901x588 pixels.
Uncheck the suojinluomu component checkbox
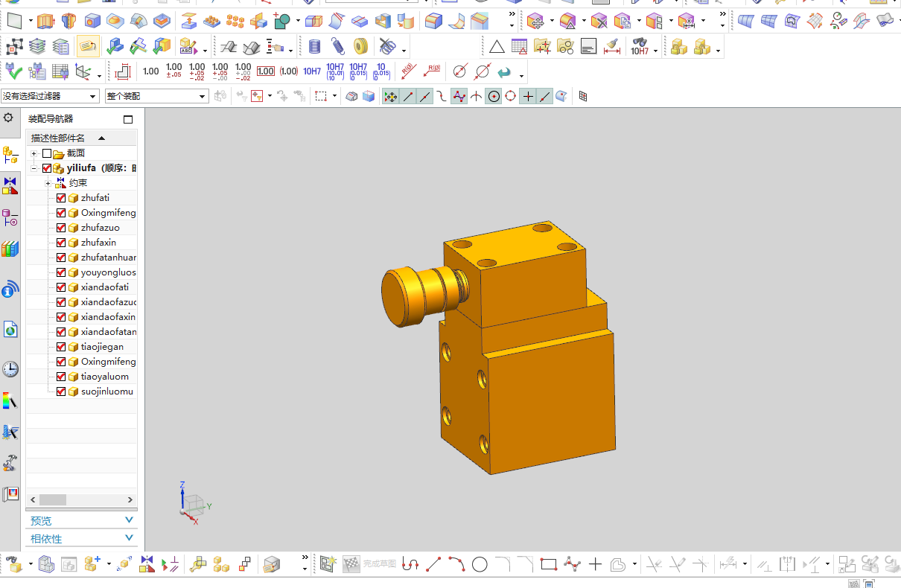(61, 392)
